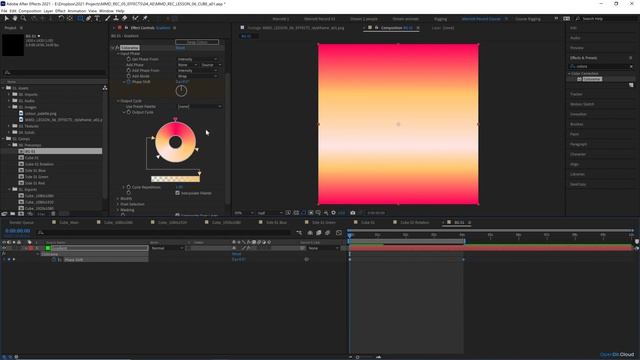The height and width of the screenshot is (360, 640).
Task: Open the Animation menu
Action: coord(76,11)
